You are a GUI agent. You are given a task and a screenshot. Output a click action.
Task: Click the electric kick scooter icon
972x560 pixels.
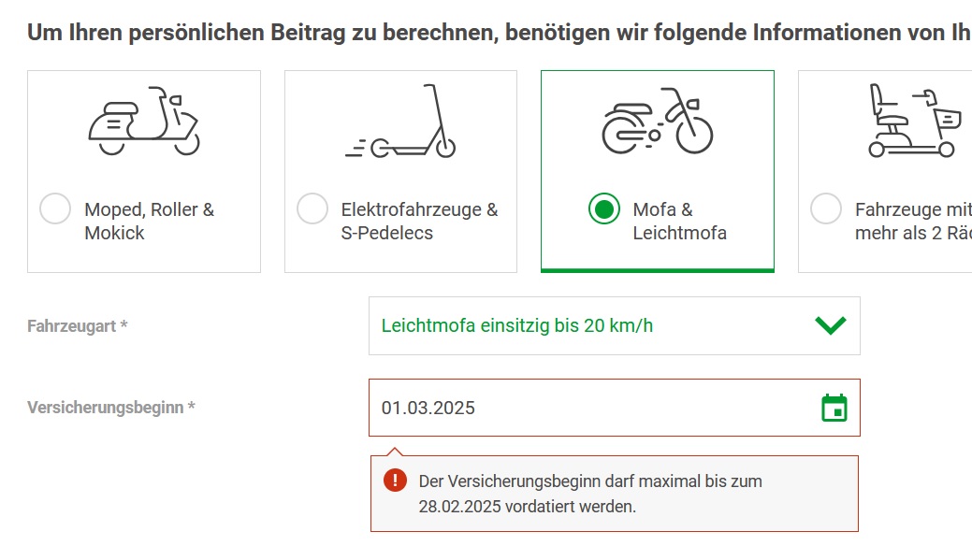[x=400, y=122]
